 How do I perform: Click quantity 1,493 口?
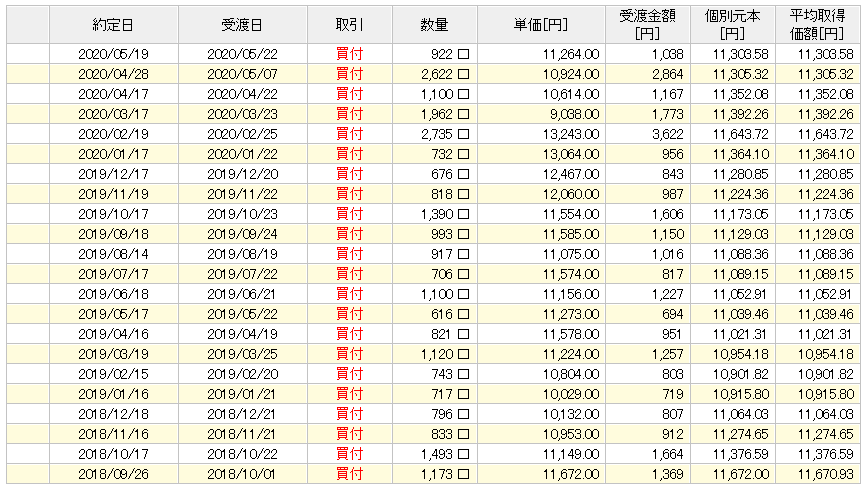[445, 454]
